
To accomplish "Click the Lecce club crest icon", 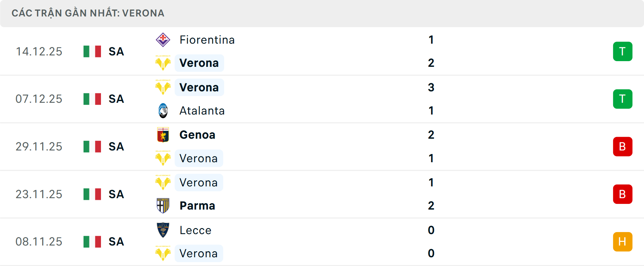I will click(163, 230).
